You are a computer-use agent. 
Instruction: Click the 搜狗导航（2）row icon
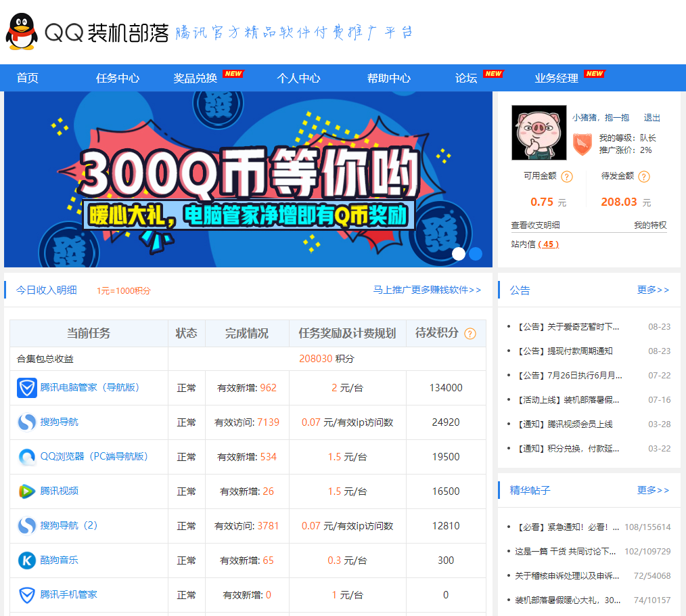coord(26,526)
